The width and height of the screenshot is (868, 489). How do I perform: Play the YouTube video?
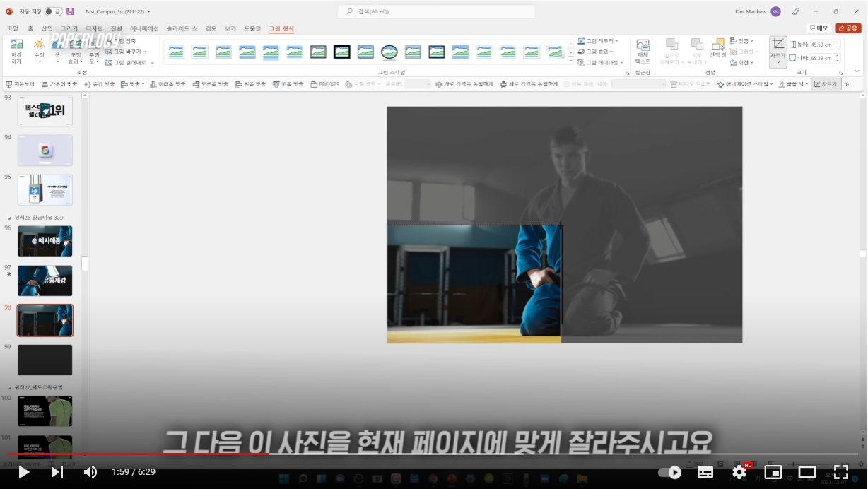tap(23, 471)
